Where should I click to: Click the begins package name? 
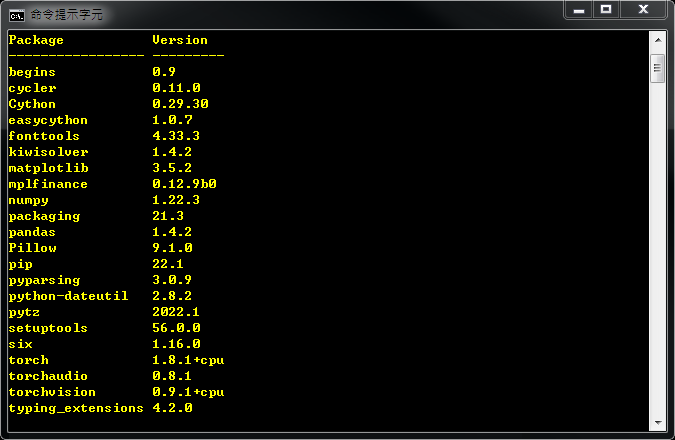(32, 72)
